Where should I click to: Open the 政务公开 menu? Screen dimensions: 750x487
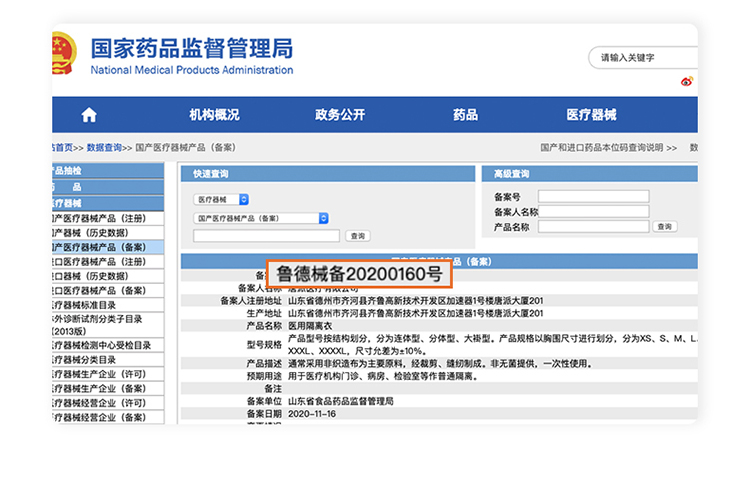[340, 115]
